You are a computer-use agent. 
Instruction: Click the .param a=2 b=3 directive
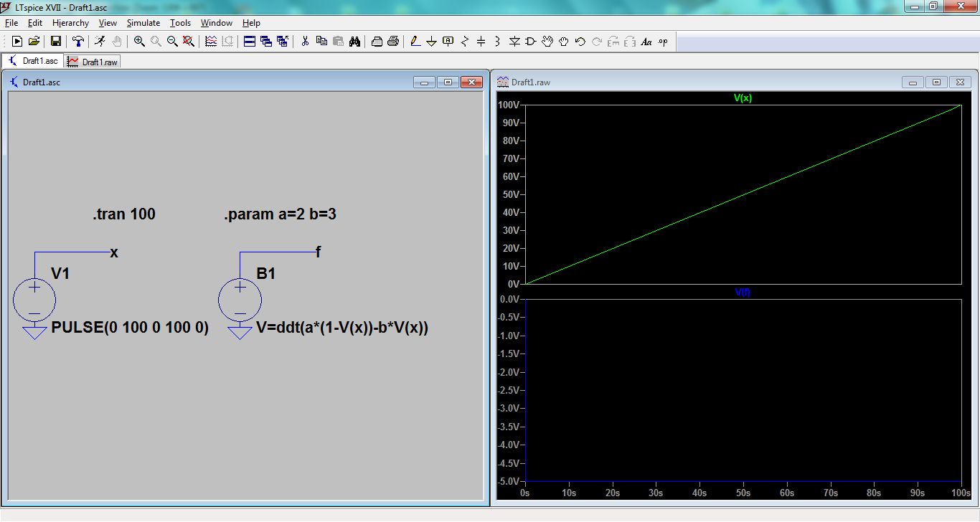pos(280,214)
